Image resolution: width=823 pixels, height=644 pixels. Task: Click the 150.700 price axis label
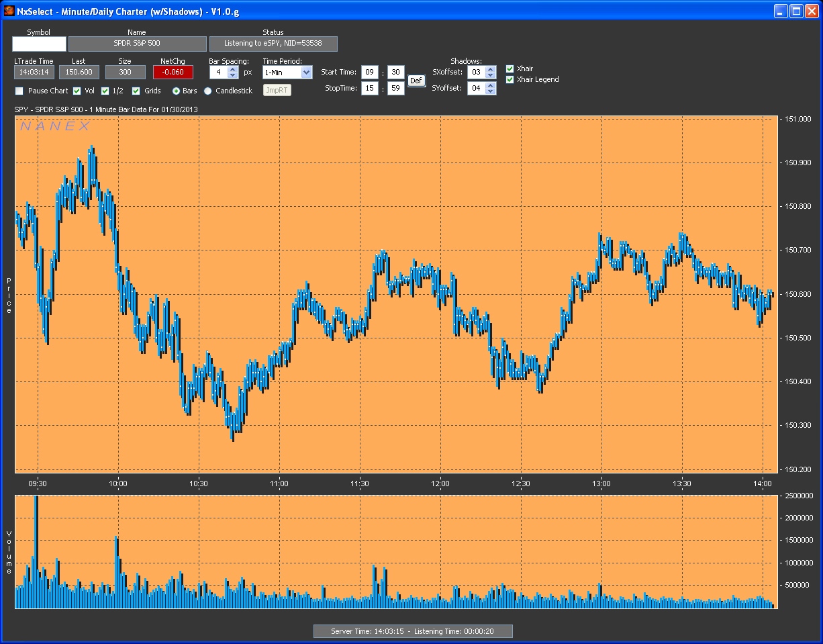(x=798, y=250)
